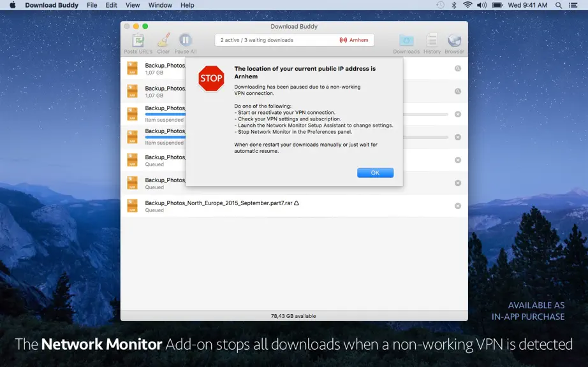Open the Edit menu
Screen dimensions: 588x367
pyautogui.click(x=112, y=5)
